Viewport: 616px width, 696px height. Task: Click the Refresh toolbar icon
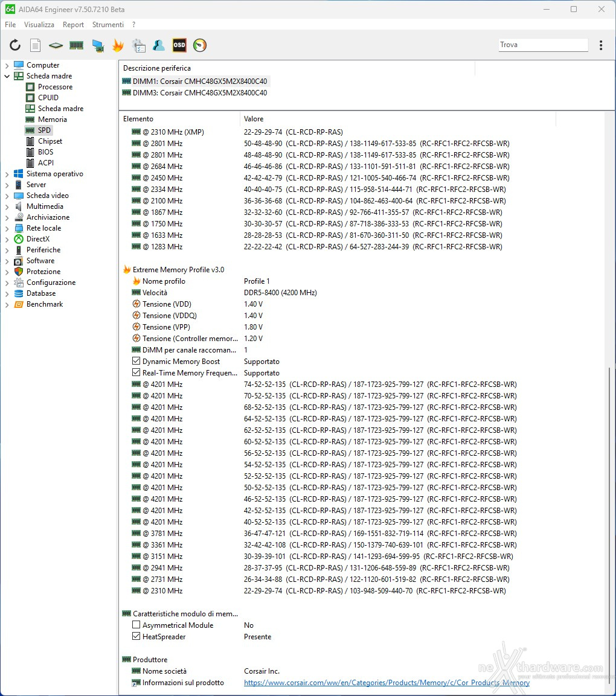point(15,45)
